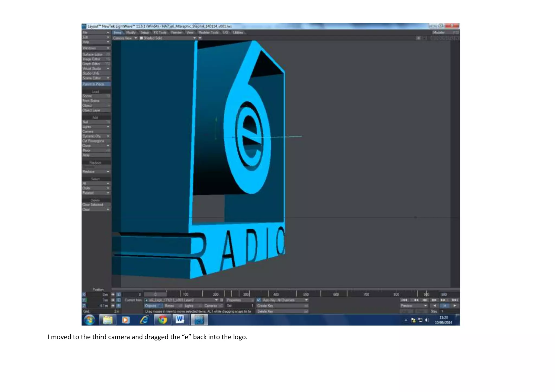
Task: Step back one frame
Action: tap(425, 300)
